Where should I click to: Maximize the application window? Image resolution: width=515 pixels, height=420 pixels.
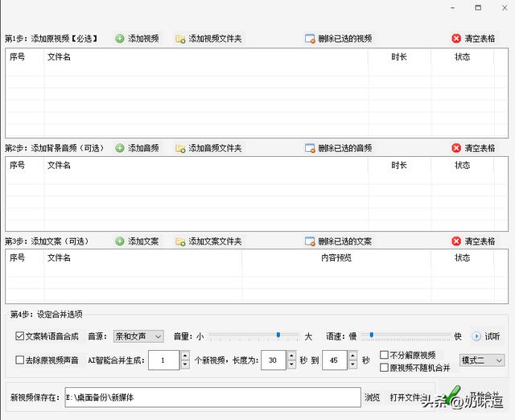[478, 7]
